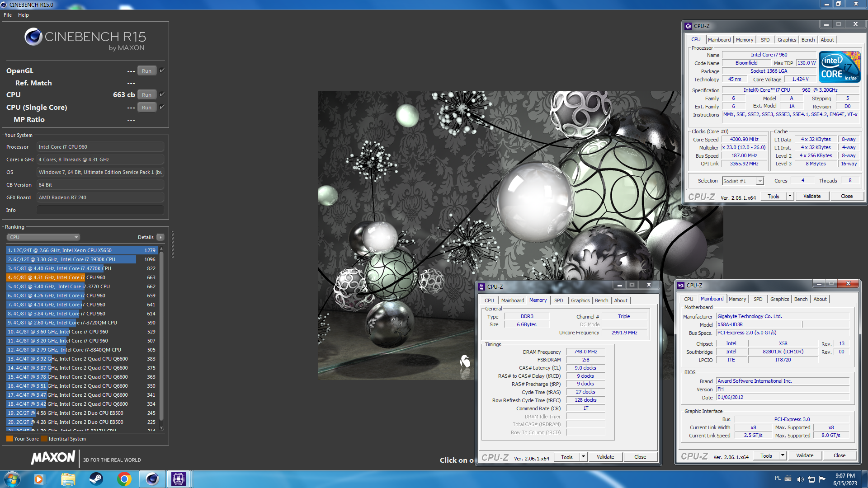Click Validate in the top CPU-Z window
Image resolution: width=868 pixels, height=488 pixels.
(812, 196)
